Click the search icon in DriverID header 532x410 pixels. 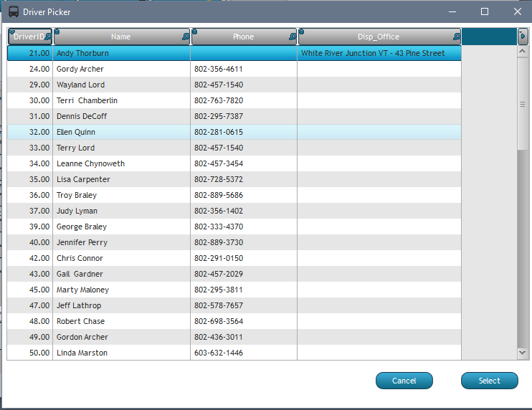pos(48,37)
